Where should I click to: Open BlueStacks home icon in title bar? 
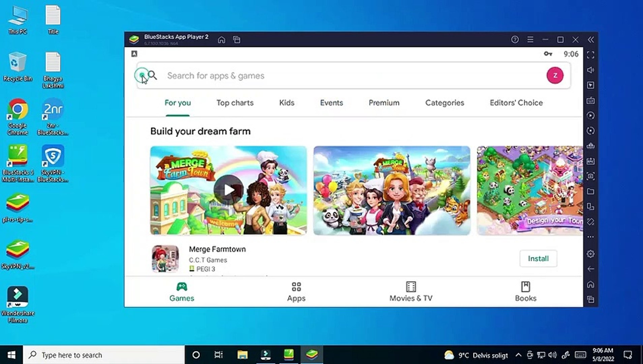tap(221, 40)
